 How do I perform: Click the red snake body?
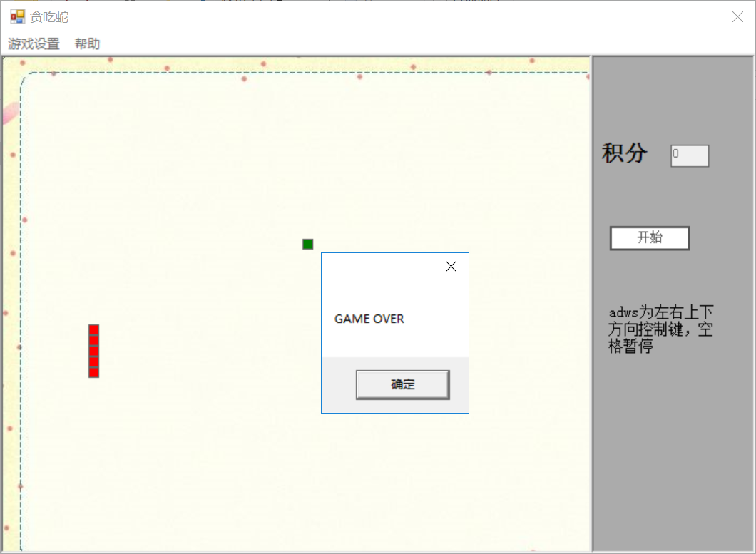pyautogui.click(x=93, y=351)
